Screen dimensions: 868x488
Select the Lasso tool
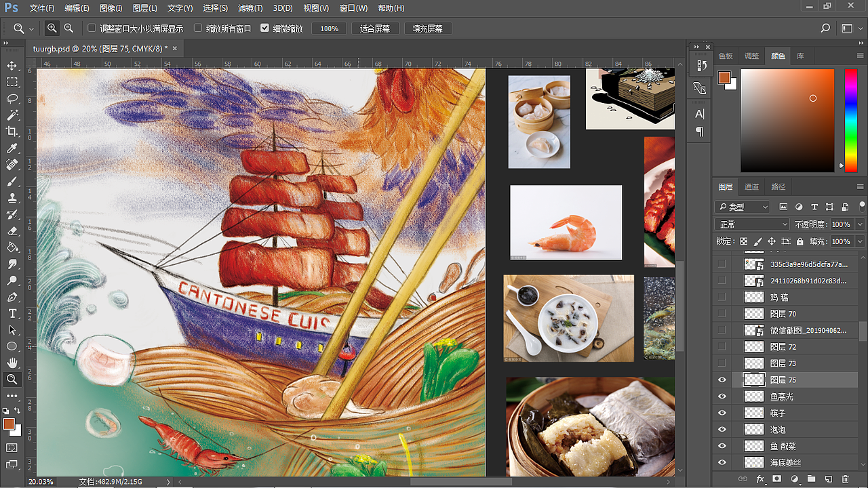tap(12, 98)
